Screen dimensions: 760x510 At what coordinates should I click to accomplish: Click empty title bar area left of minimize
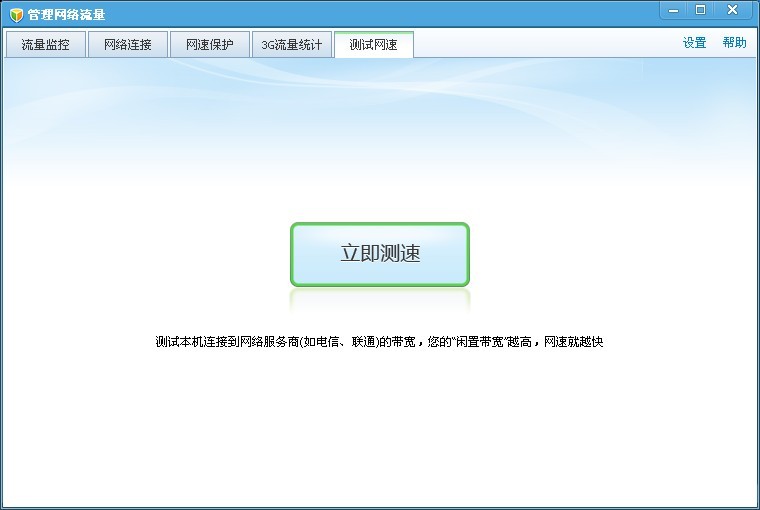400,14
